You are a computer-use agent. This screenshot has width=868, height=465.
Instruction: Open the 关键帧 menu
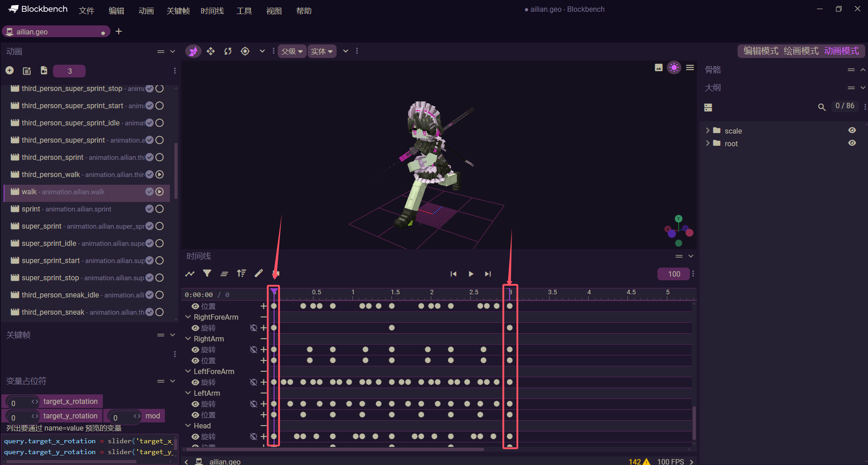click(x=178, y=11)
